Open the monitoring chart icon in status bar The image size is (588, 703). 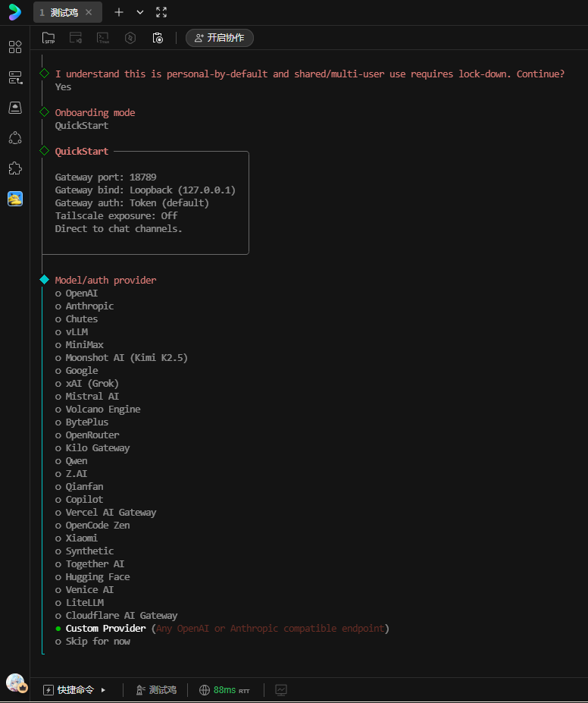281,690
